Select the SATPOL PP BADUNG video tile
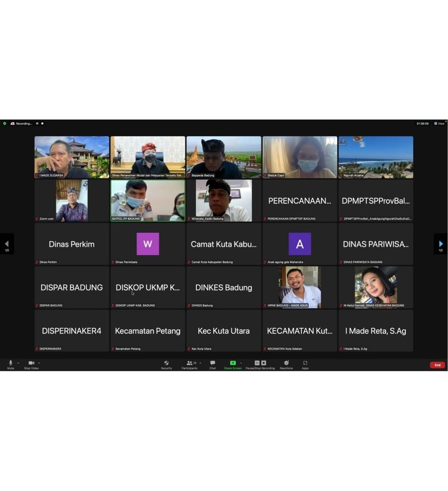 coord(148,200)
